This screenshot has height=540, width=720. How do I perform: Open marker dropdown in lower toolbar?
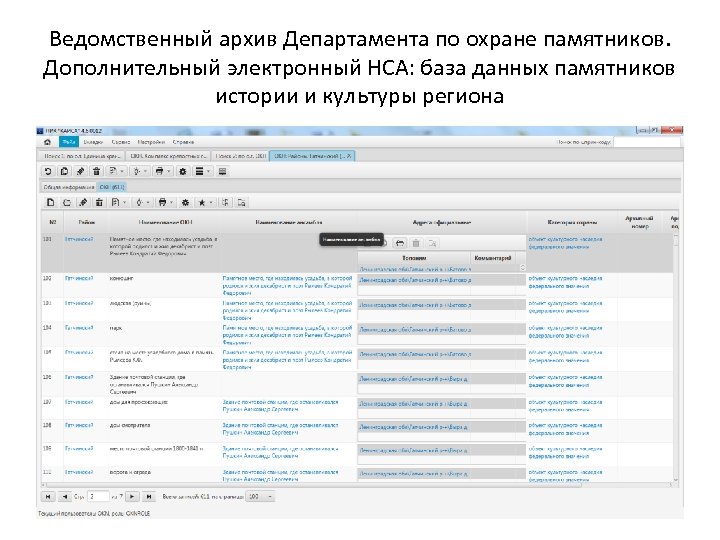142,202
